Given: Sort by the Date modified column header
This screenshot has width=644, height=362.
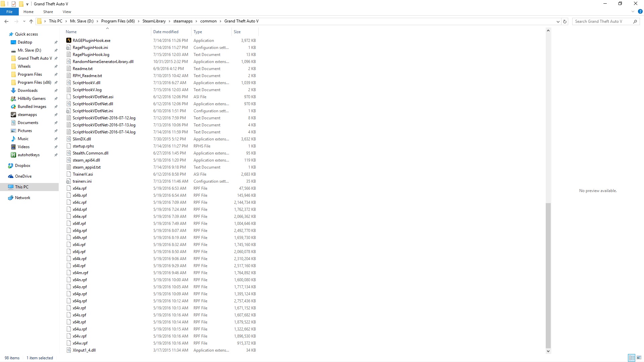Looking at the screenshot, I should tap(166, 32).
